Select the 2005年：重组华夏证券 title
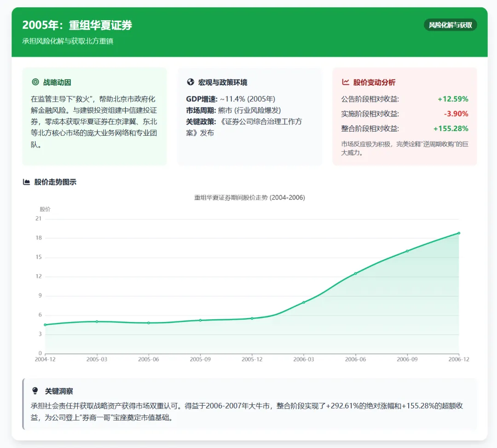497x448 pixels. 77,25
